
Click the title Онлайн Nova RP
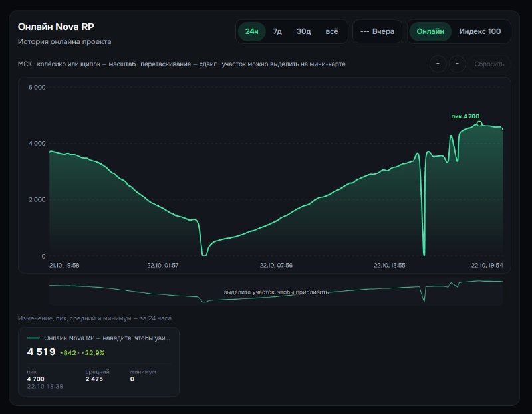pos(56,27)
